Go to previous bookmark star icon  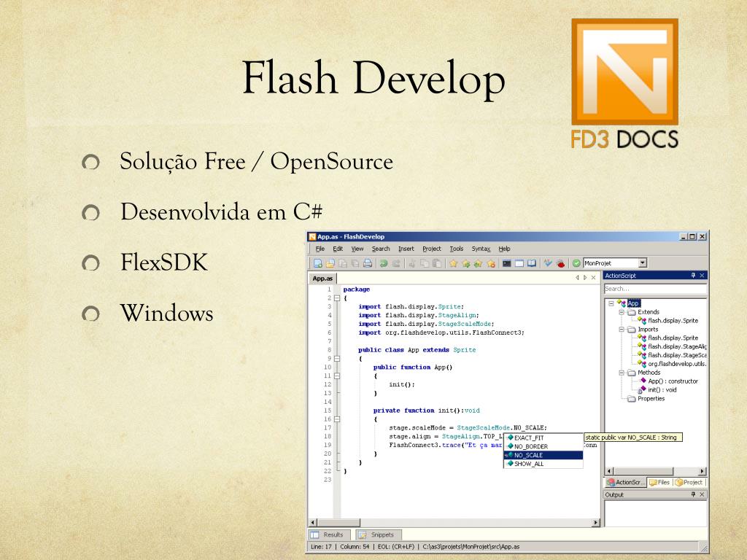tap(478, 263)
